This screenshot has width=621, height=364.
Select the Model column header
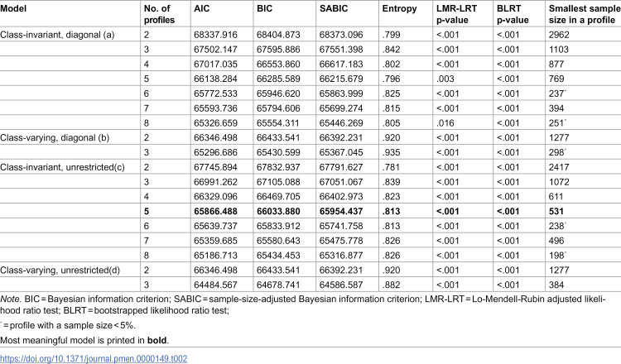13,8
